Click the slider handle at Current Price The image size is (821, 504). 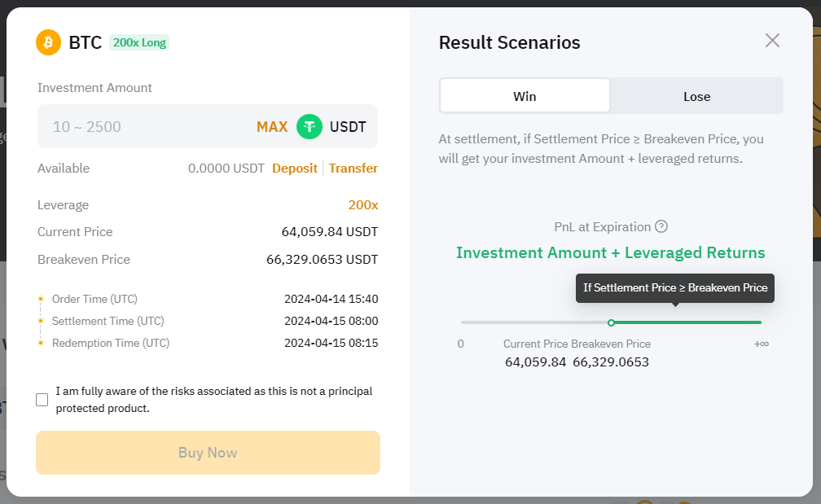click(611, 322)
